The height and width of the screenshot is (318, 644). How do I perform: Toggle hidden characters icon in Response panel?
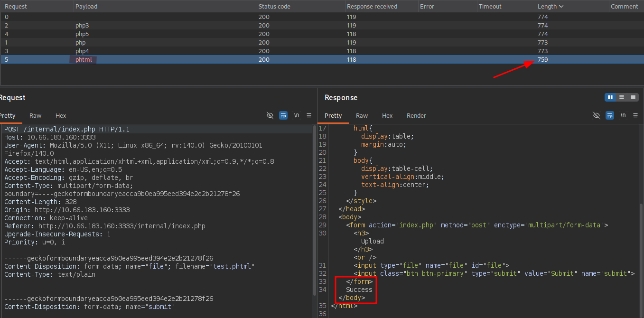tap(597, 115)
